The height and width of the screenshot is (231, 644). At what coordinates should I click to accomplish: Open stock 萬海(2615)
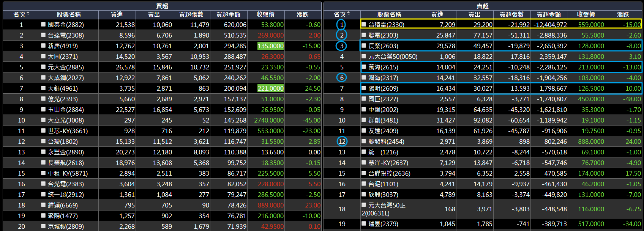pyautogui.click(x=383, y=67)
